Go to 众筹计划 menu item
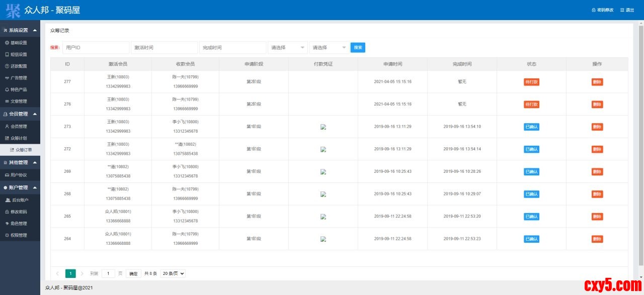This screenshot has height=295, width=644. [19, 138]
